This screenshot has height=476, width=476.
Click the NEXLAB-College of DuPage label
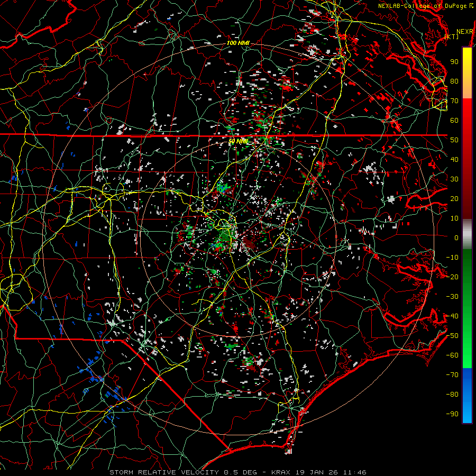pyautogui.click(x=423, y=6)
